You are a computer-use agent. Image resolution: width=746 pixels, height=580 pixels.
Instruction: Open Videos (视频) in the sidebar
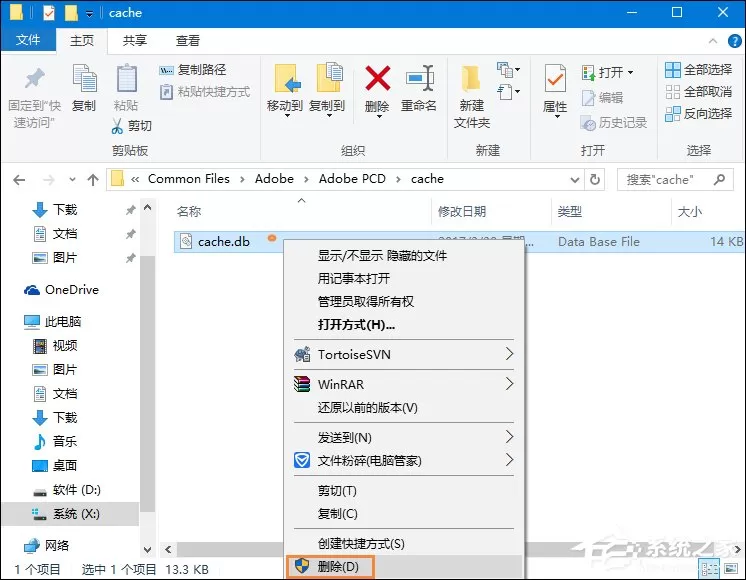tap(55, 345)
